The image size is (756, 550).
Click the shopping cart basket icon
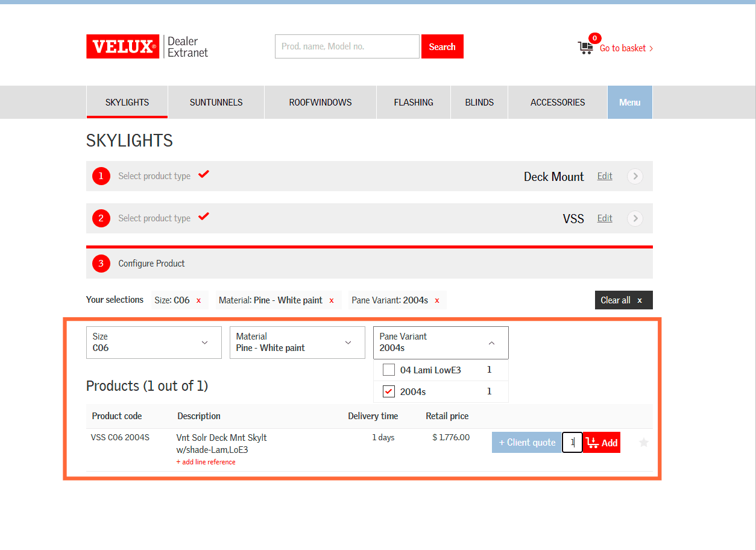tap(585, 48)
